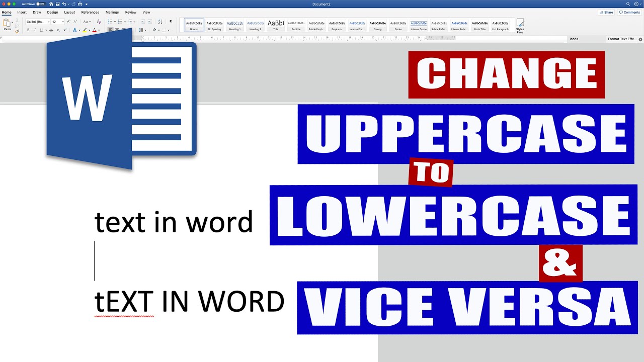Apply subscript formatting
Image resolution: width=644 pixels, height=362 pixels.
[58, 30]
